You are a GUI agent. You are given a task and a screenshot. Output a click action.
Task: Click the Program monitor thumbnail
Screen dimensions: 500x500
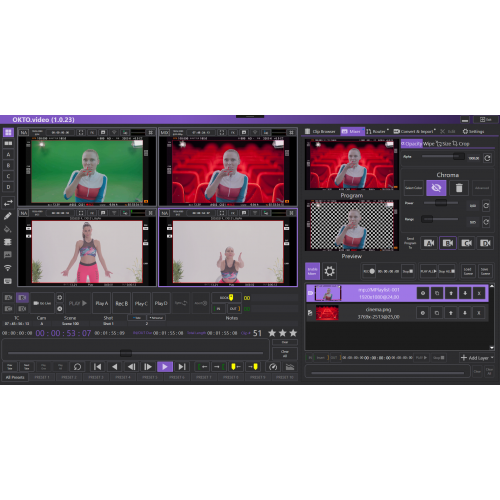coord(352,165)
